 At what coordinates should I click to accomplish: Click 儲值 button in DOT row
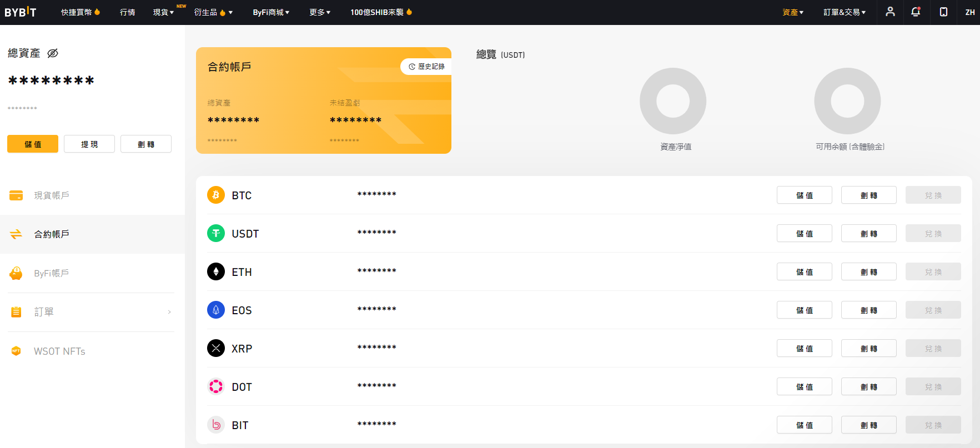pyautogui.click(x=805, y=386)
